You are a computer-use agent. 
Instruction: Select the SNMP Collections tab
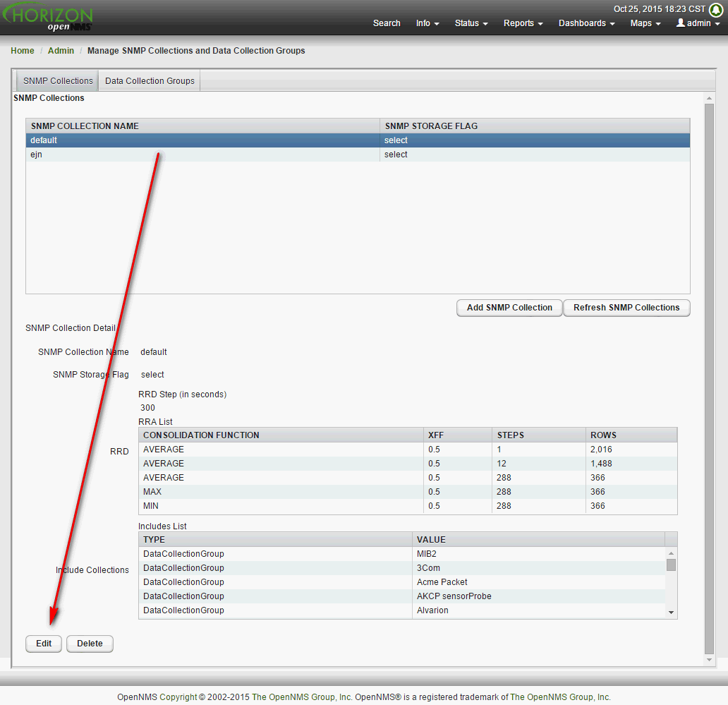[x=58, y=81]
